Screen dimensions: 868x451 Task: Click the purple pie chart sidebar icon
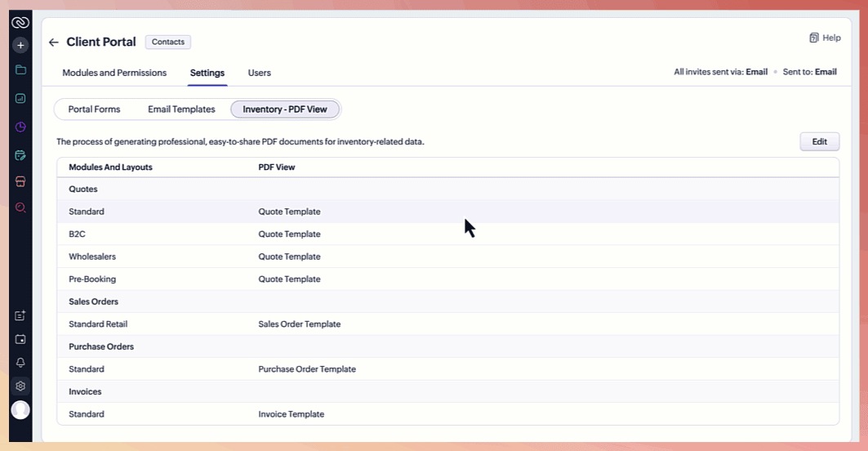click(x=20, y=127)
